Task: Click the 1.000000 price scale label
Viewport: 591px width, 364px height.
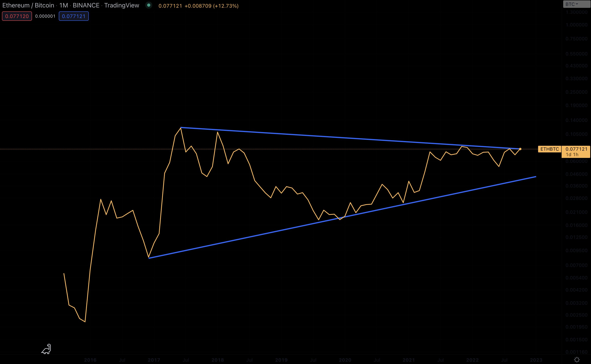Action: pos(576,25)
